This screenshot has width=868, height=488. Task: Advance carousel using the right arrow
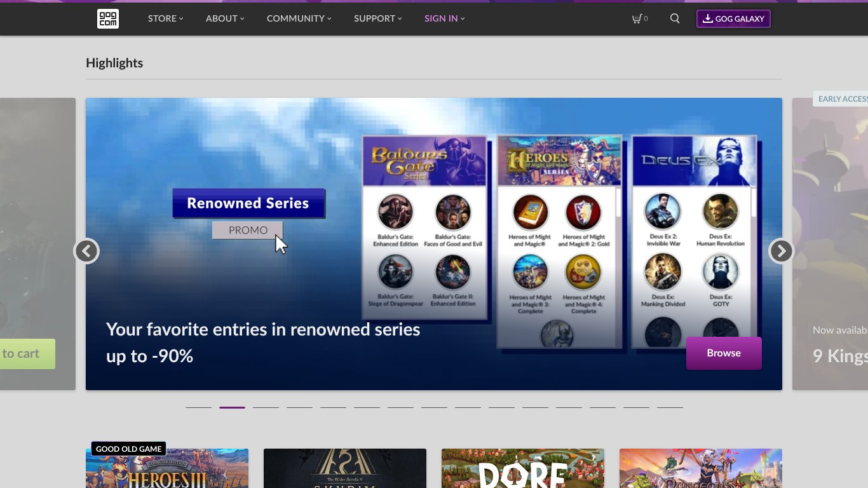click(781, 251)
